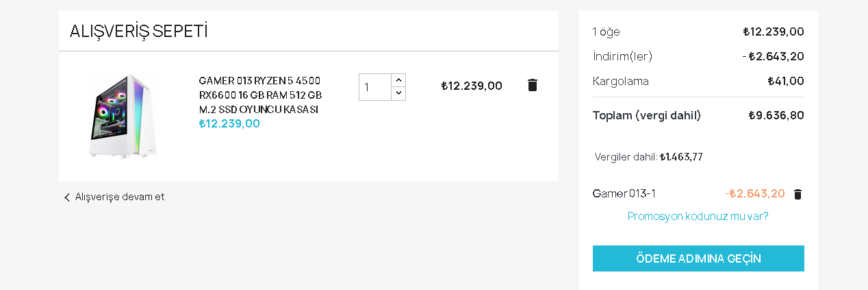Delete the Gamer013-1 promo code
This screenshot has width=868, height=290.
click(x=797, y=194)
